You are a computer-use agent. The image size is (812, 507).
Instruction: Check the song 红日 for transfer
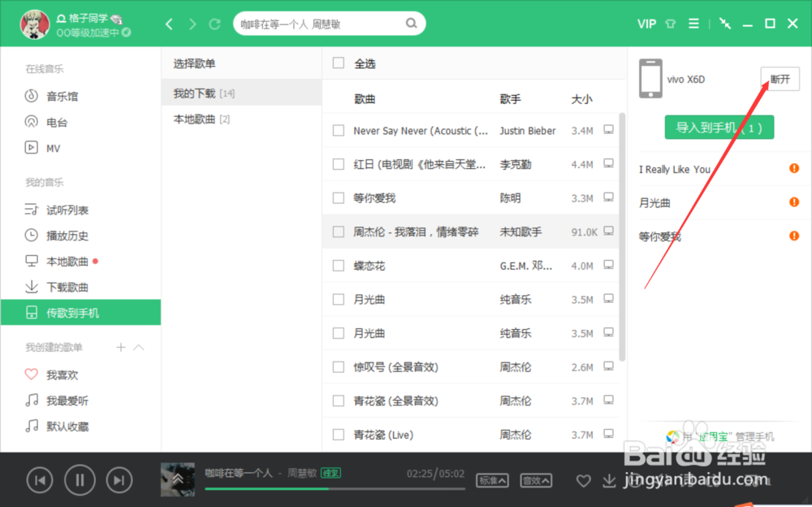click(339, 164)
